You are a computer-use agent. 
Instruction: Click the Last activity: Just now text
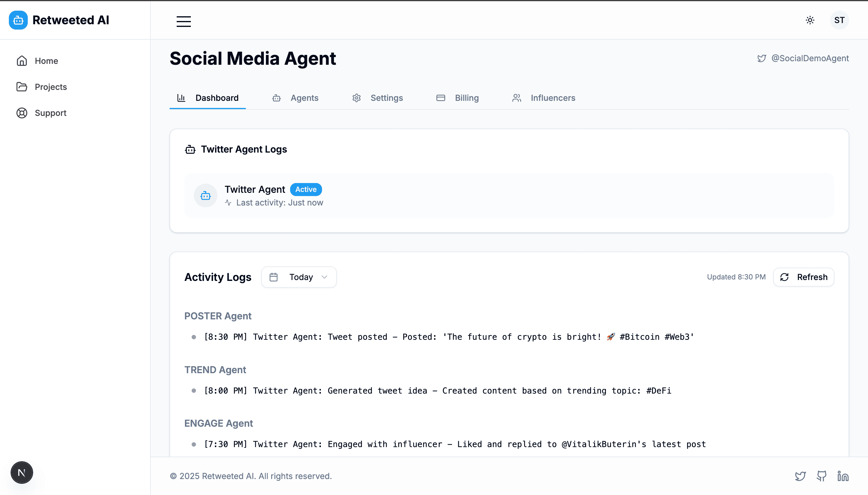tap(279, 203)
